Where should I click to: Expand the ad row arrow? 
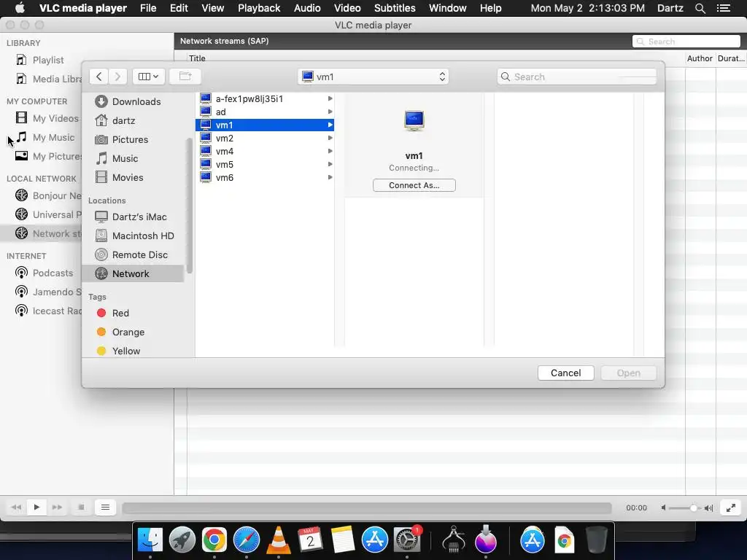[330, 112]
